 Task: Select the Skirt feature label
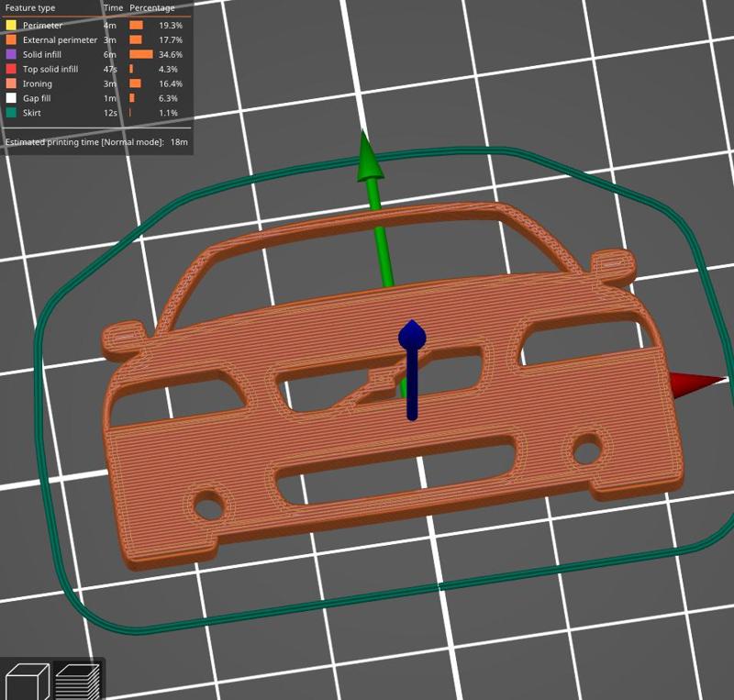[x=32, y=112]
